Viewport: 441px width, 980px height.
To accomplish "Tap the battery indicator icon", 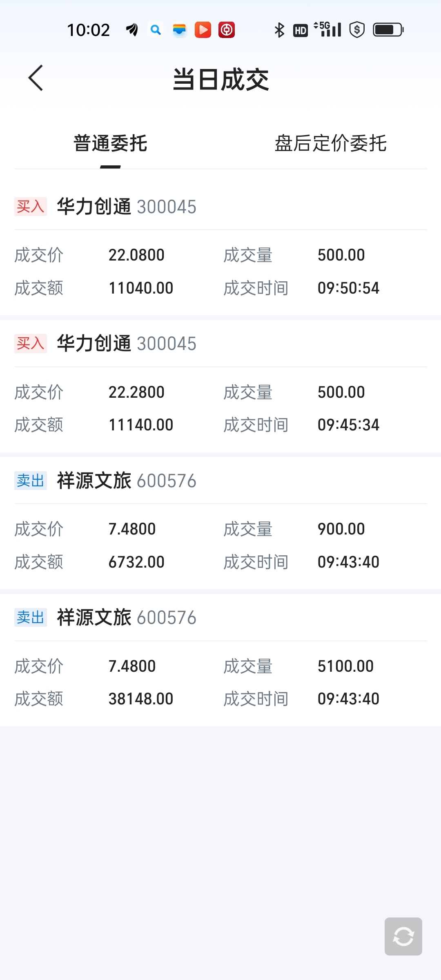I will pyautogui.click(x=388, y=30).
